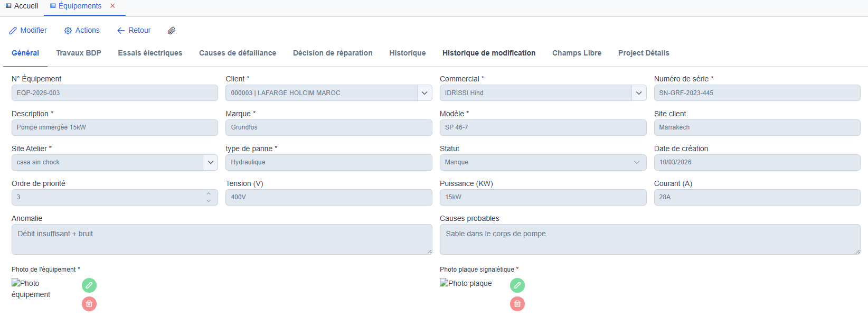Go to the Accueil tab

point(22,6)
